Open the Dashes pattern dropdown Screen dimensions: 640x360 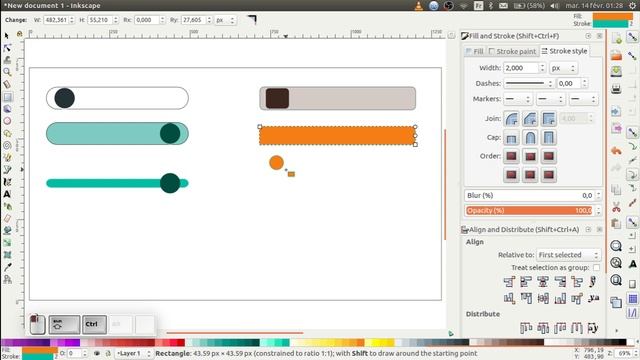click(x=529, y=84)
